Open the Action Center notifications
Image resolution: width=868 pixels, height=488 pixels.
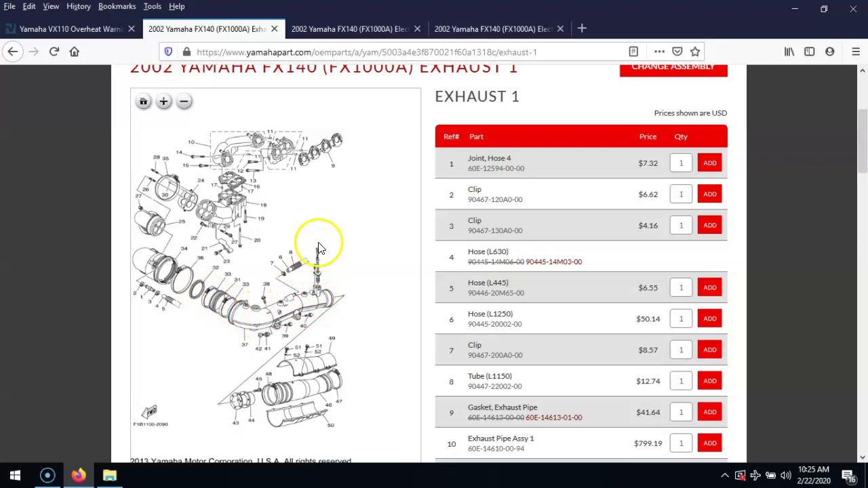pos(848,475)
